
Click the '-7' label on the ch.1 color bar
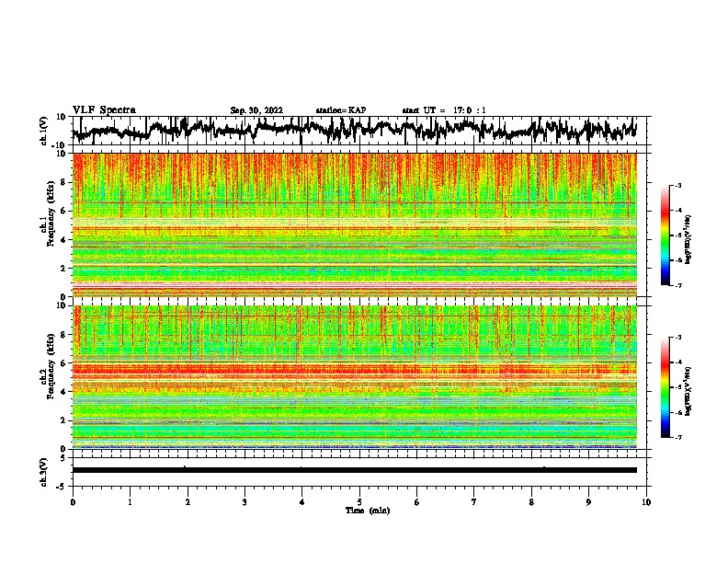click(x=678, y=285)
